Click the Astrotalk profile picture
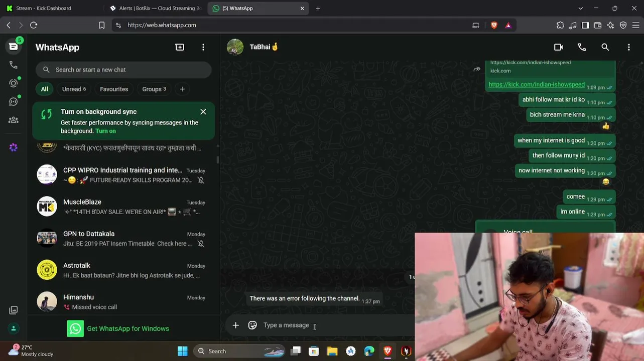This screenshot has height=361, width=644. (47, 270)
